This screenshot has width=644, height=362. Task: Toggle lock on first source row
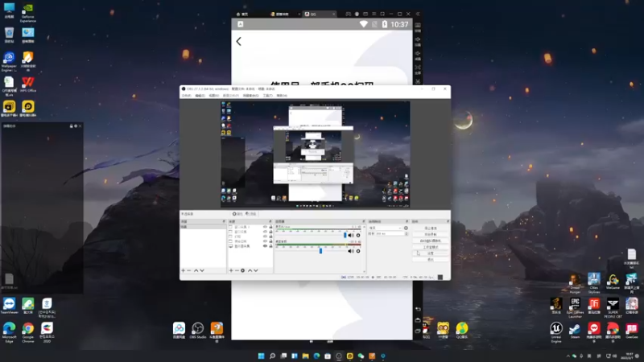pos(270,227)
